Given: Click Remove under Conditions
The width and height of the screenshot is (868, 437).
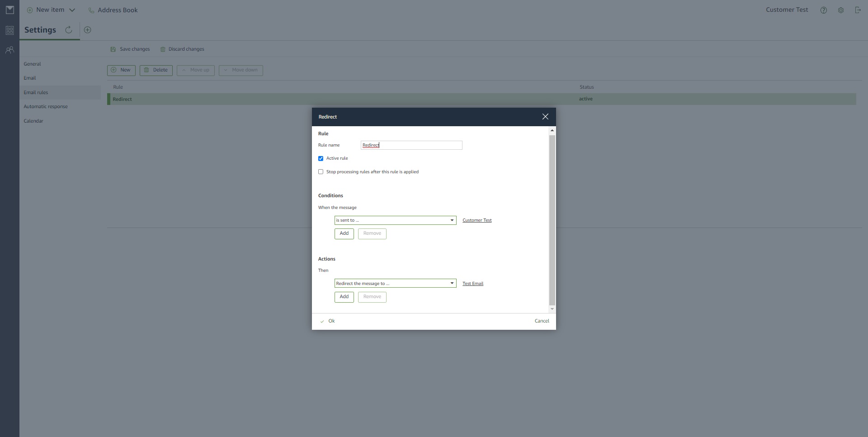Looking at the screenshot, I should coord(372,233).
